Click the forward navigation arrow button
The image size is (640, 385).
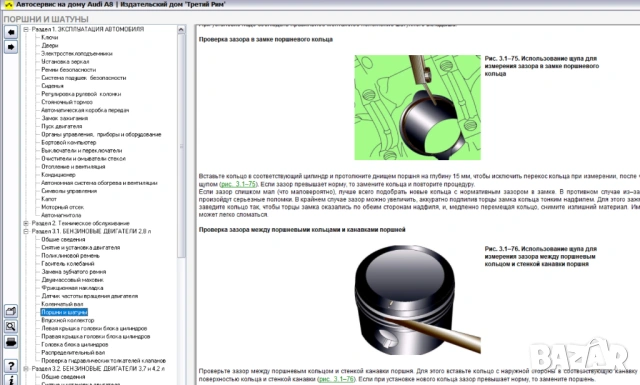point(11,47)
